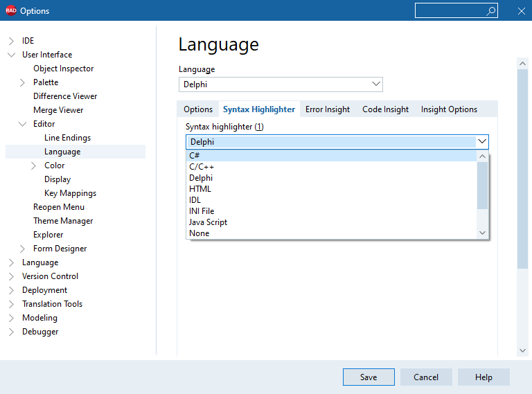Open Key Mappings settings page
Viewport: 532px width, 394px height.
click(70, 193)
